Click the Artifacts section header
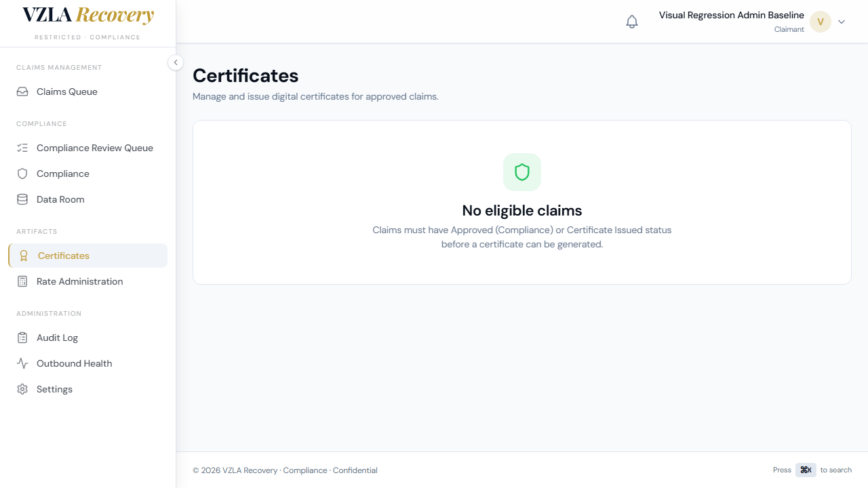This screenshot has height=488, width=868. (x=37, y=232)
